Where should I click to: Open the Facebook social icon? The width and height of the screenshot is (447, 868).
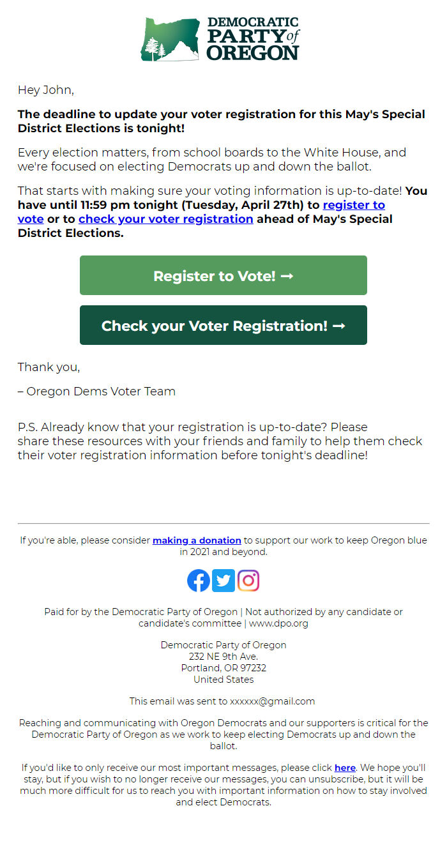(x=199, y=581)
